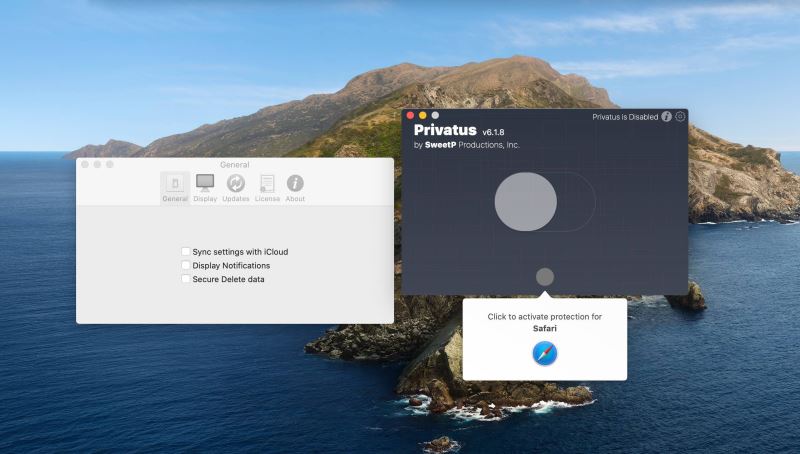
Task: Click the small Safari browser dot in Privatus
Action: (x=545, y=277)
